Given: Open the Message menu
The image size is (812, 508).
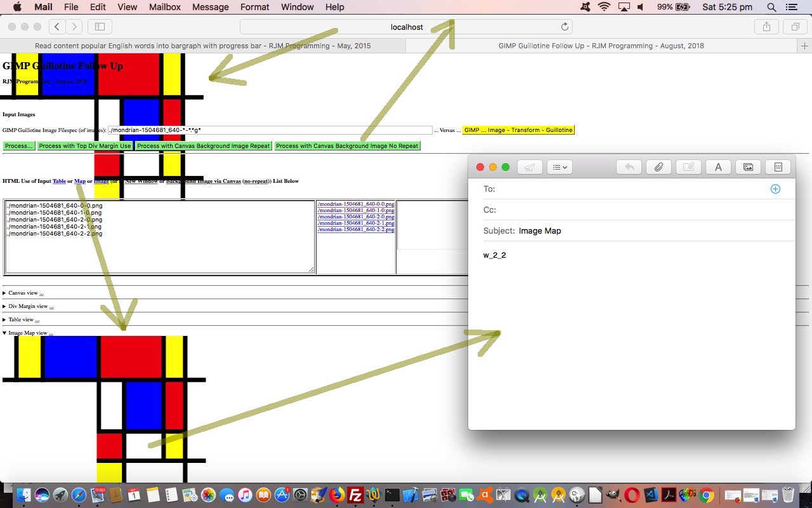Looking at the screenshot, I should pyautogui.click(x=210, y=7).
